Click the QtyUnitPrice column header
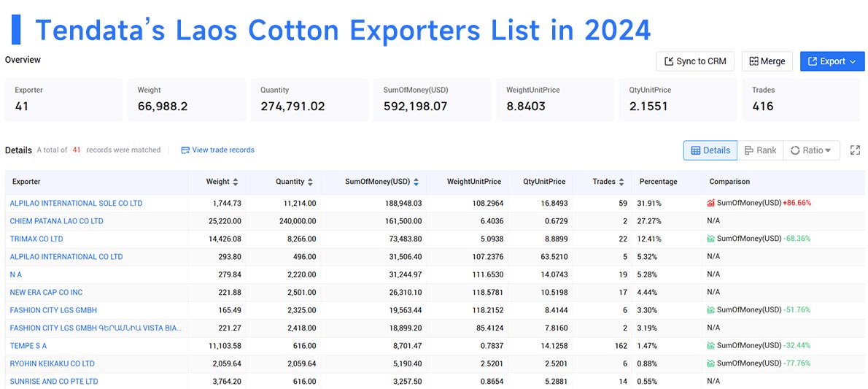The image size is (868, 389). [544, 182]
